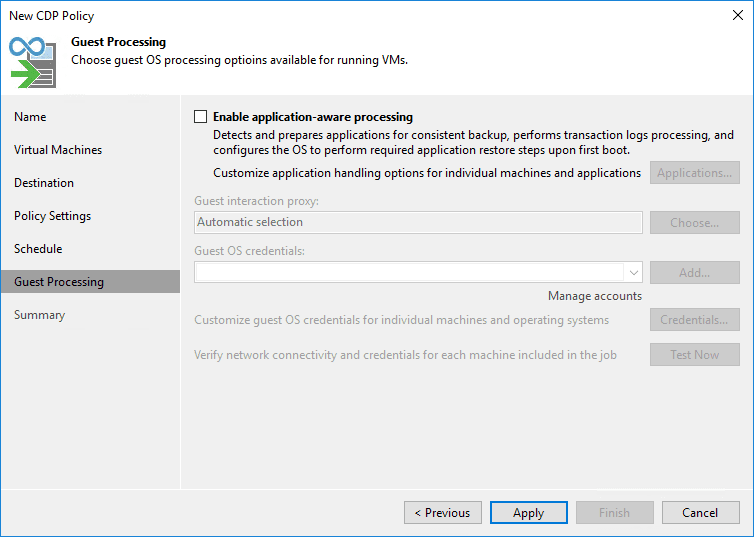Open the Virtual Machines step
This screenshot has width=754, height=537.
58,150
